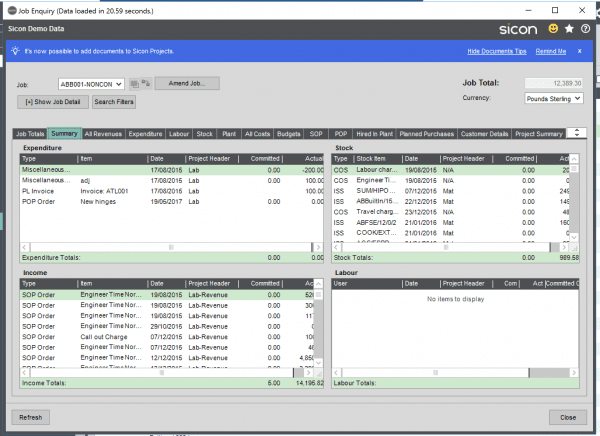The width and height of the screenshot is (600, 436).
Task: Switch to the Job Totals tab
Action: coord(30,134)
